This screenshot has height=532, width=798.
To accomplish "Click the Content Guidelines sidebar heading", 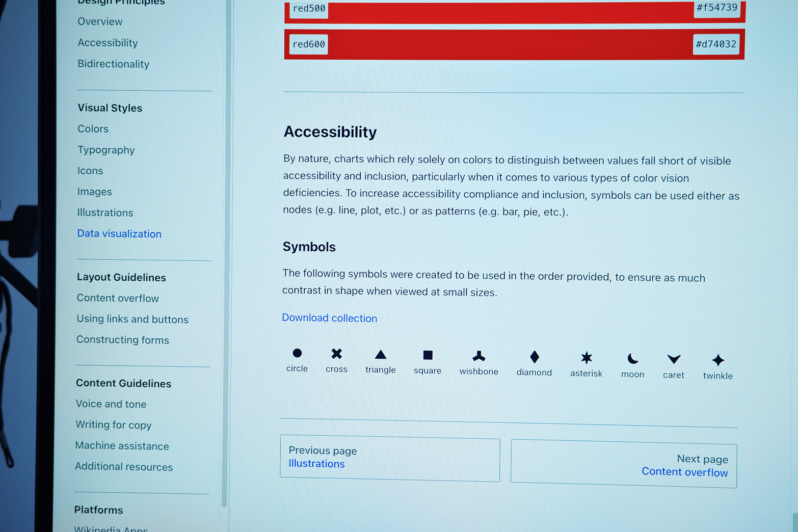I will [x=123, y=383].
